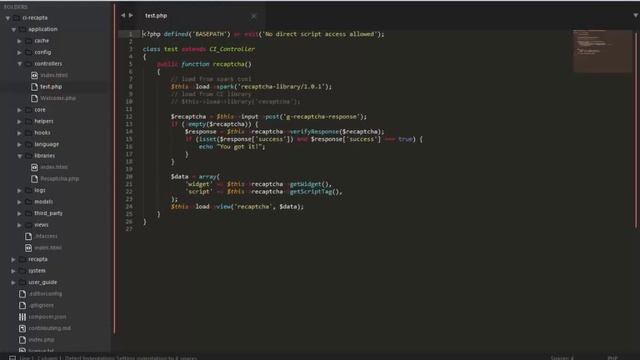The width and height of the screenshot is (640, 360).
Task: Toggle side bar icon in status bar
Action: [x=12, y=358]
